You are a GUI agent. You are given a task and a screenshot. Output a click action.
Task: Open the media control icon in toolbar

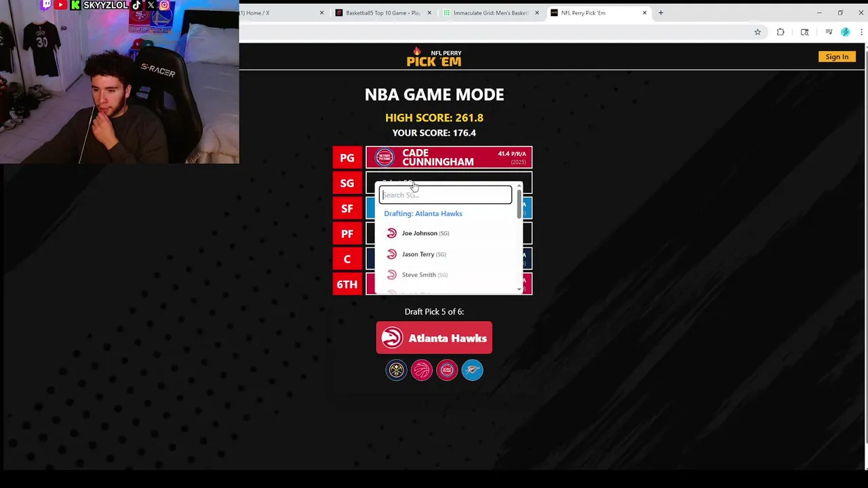(829, 32)
